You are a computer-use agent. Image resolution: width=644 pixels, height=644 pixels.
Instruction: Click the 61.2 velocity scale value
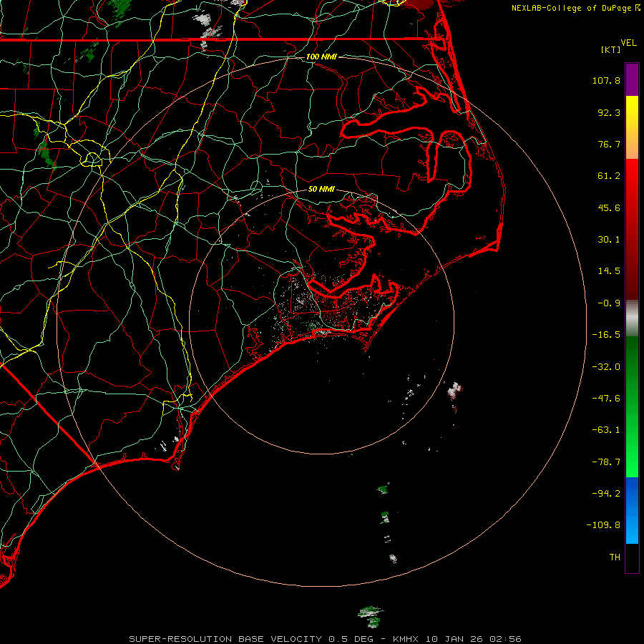click(x=609, y=176)
